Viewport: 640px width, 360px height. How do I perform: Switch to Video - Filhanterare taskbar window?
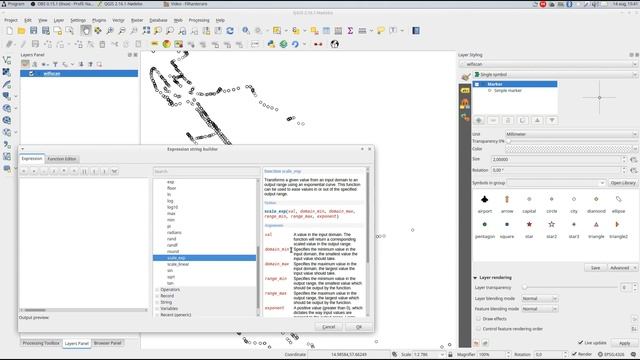(x=186, y=4)
